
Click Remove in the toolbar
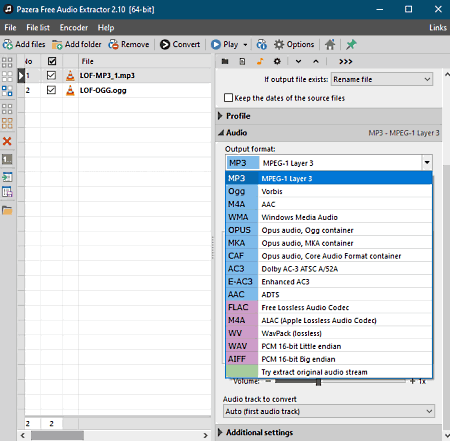129,44
